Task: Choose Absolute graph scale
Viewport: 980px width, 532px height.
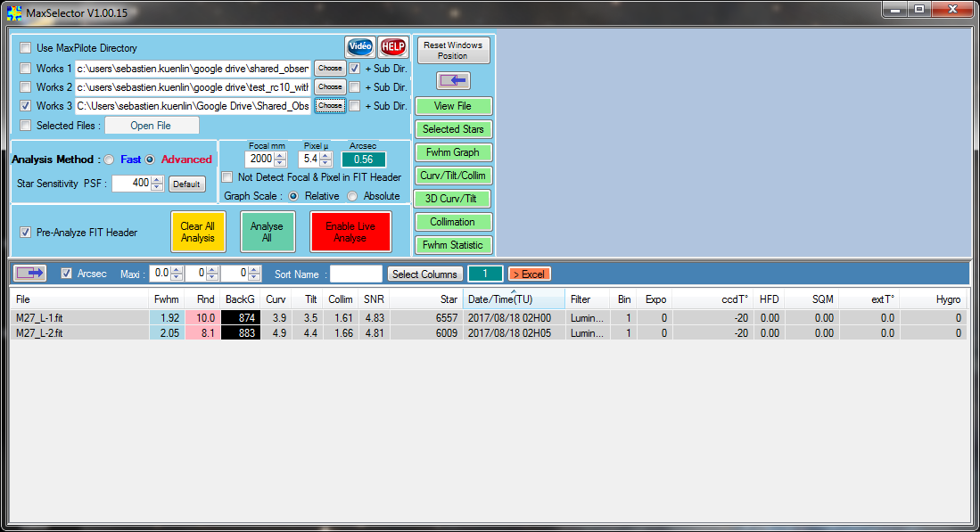Action: coord(352,196)
